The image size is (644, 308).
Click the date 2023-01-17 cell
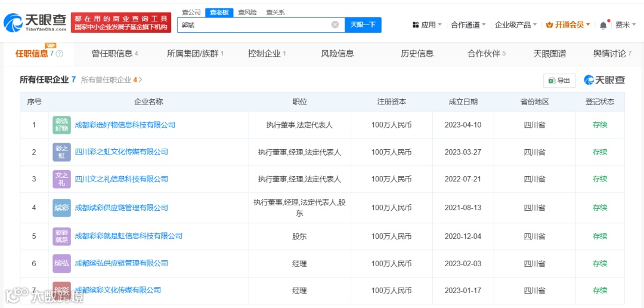click(x=463, y=290)
